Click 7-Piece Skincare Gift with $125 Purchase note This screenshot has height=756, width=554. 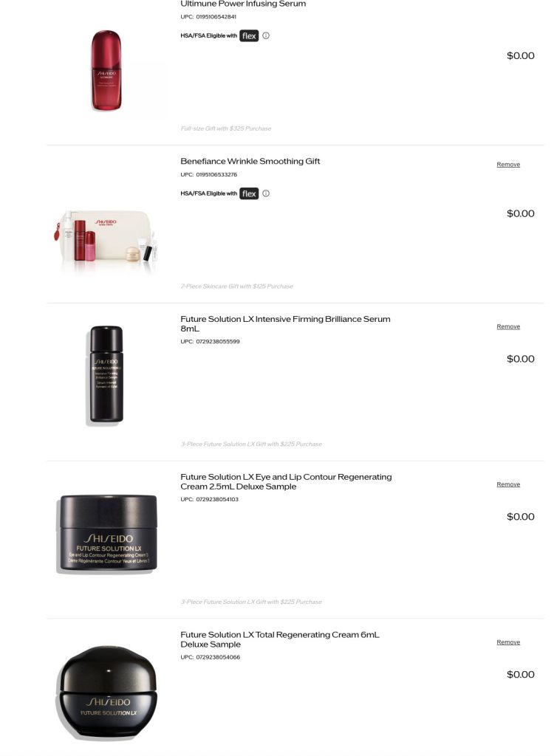tap(237, 286)
